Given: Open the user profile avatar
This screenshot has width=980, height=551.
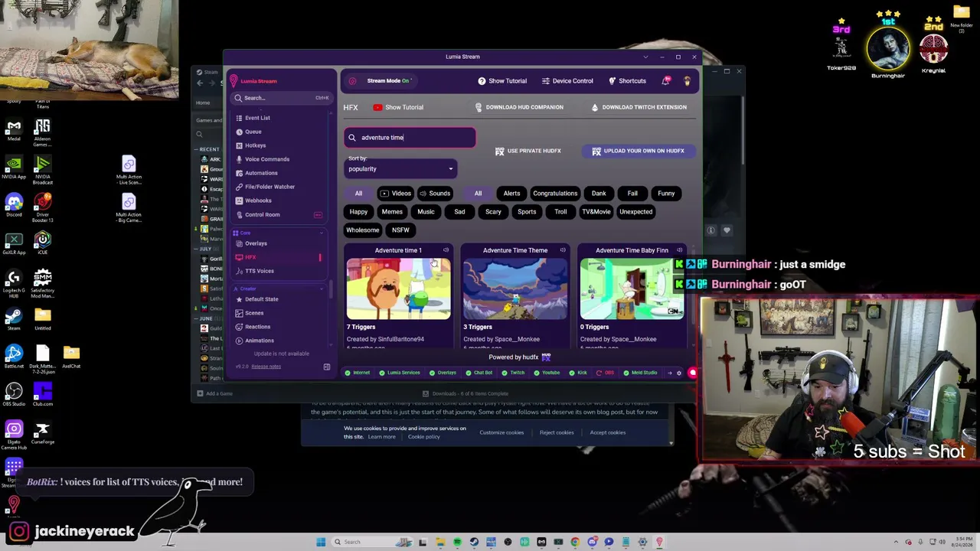Looking at the screenshot, I should point(688,81).
